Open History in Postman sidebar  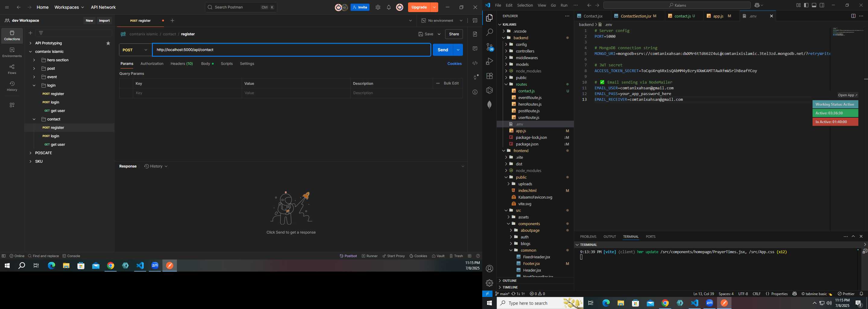[x=12, y=86]
